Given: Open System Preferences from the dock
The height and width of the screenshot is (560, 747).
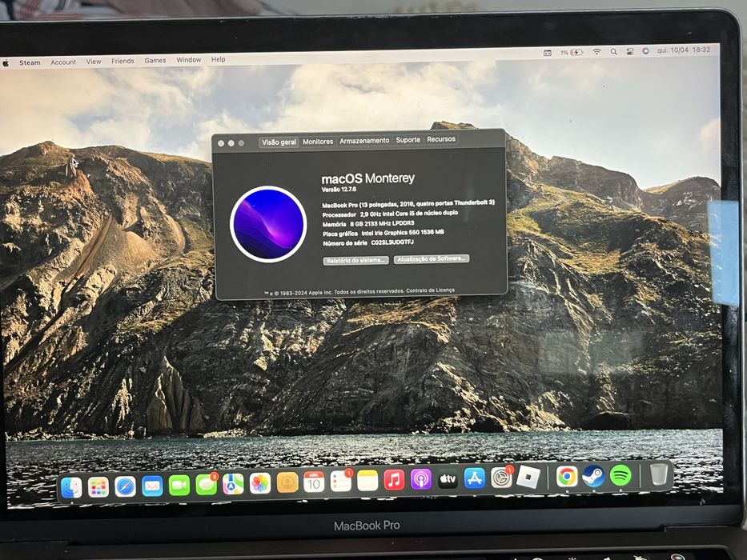Looking at the screenshot, I should [x=502, y=478].
